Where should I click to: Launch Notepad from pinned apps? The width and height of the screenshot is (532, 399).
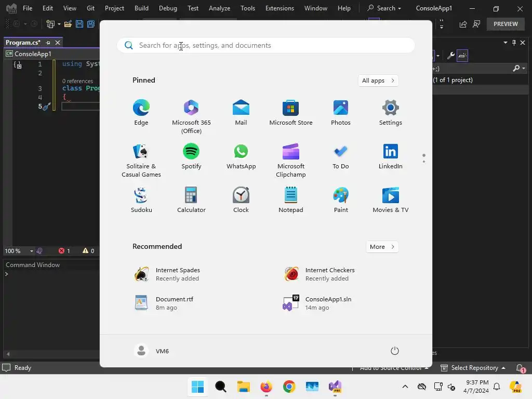291,200
